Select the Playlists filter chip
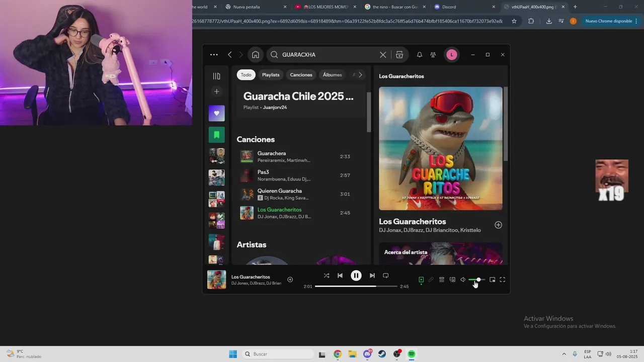The image size is (644, 362). point(271,75)
